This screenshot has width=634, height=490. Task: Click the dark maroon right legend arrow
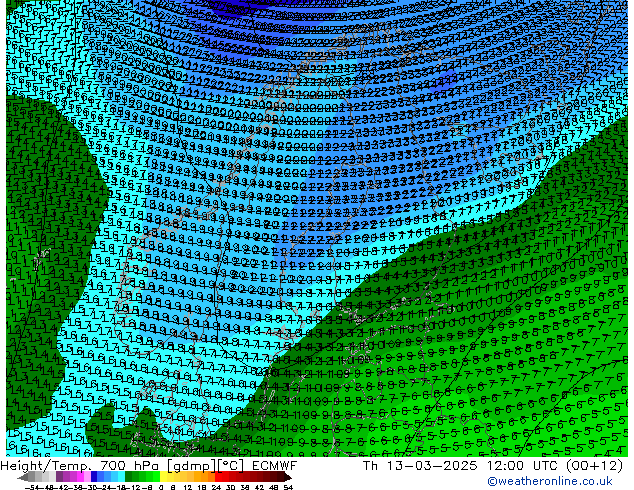point(288,476)
